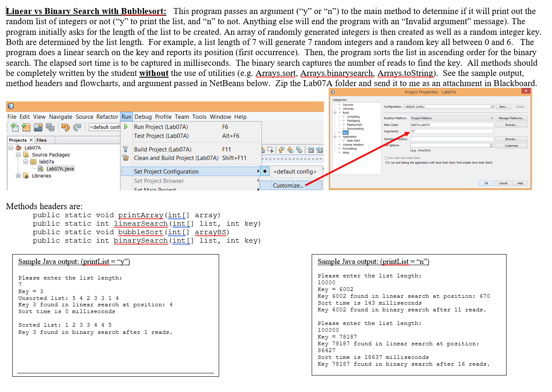Click the New Project icon
Image resolution: width=552 pixels, height=392 pixels.
pos(25,128)
